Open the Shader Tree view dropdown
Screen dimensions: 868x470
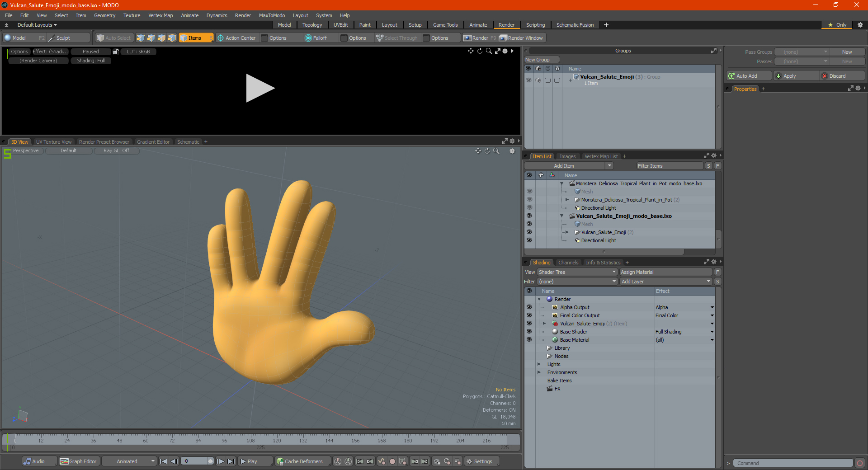coord(577,272)
